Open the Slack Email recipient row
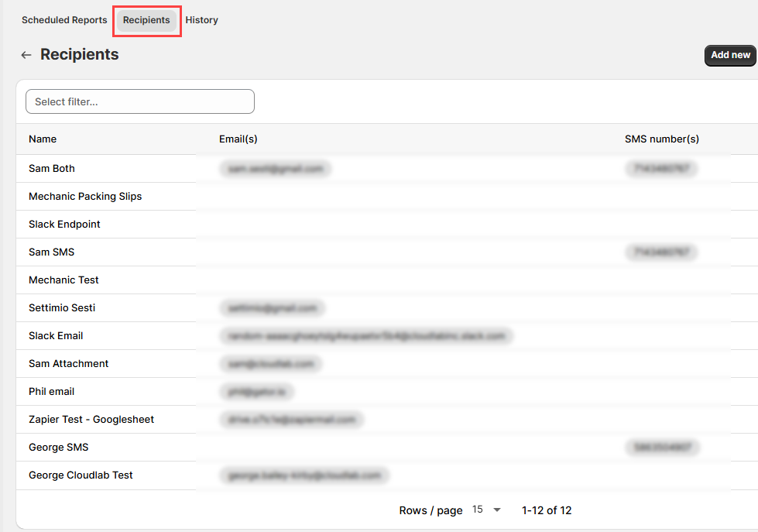This screenshot has height=532, width=758. tap(56, 336)
